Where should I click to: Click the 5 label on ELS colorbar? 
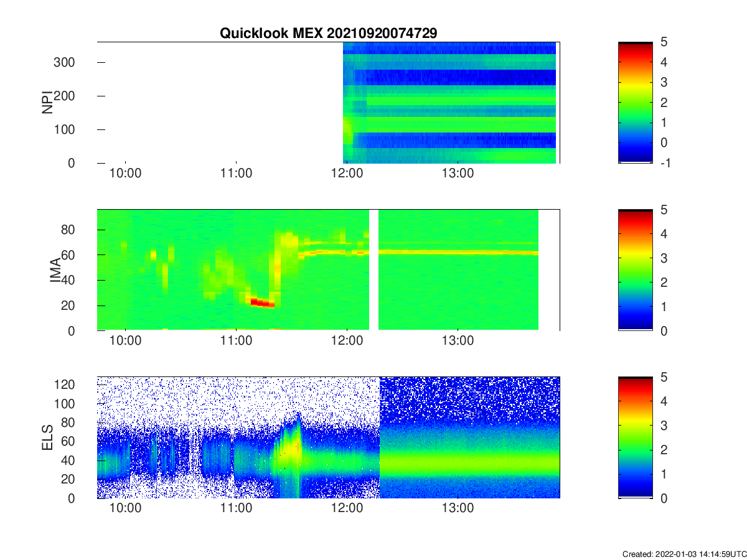click(664, 378)
